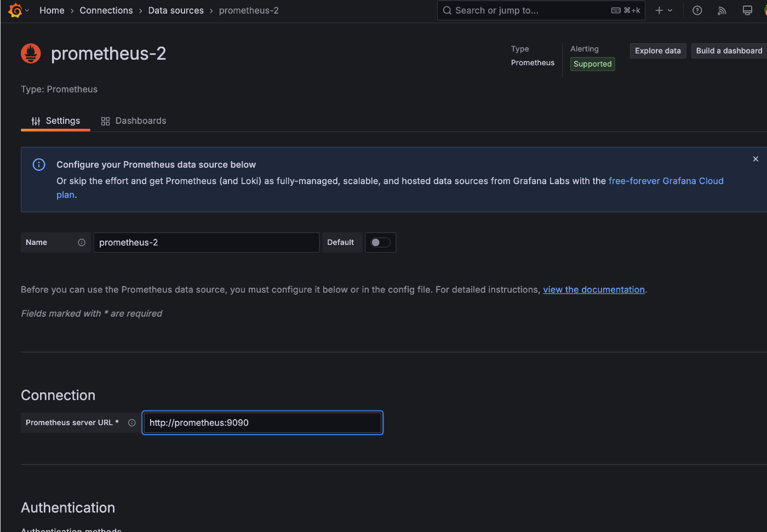
Task: Expand the chevron beside Grafana logo
Action: (x=27, y=10)
